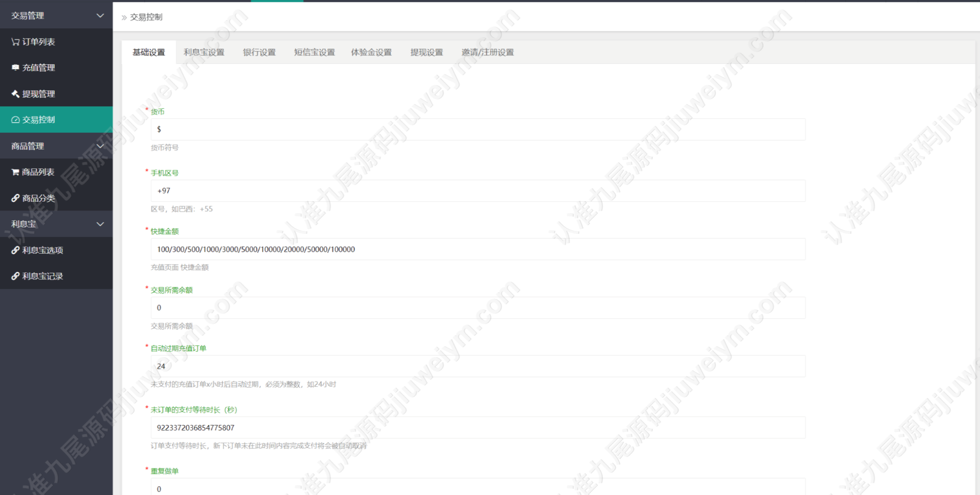
Task: Open the 邀请/注册设置 tab
Action: tap(488, 52)
